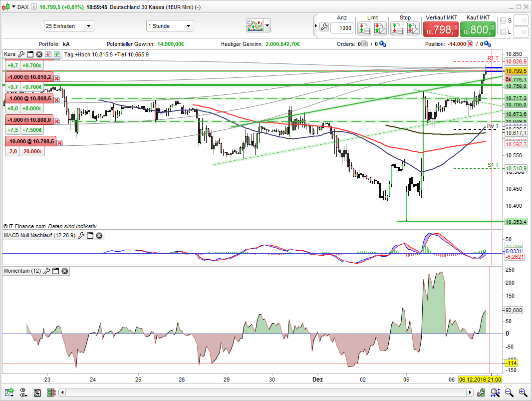Select position label -1.000 @ 10.810,2
The width and height of the screenshot is (532, 401).
(29, 77)
